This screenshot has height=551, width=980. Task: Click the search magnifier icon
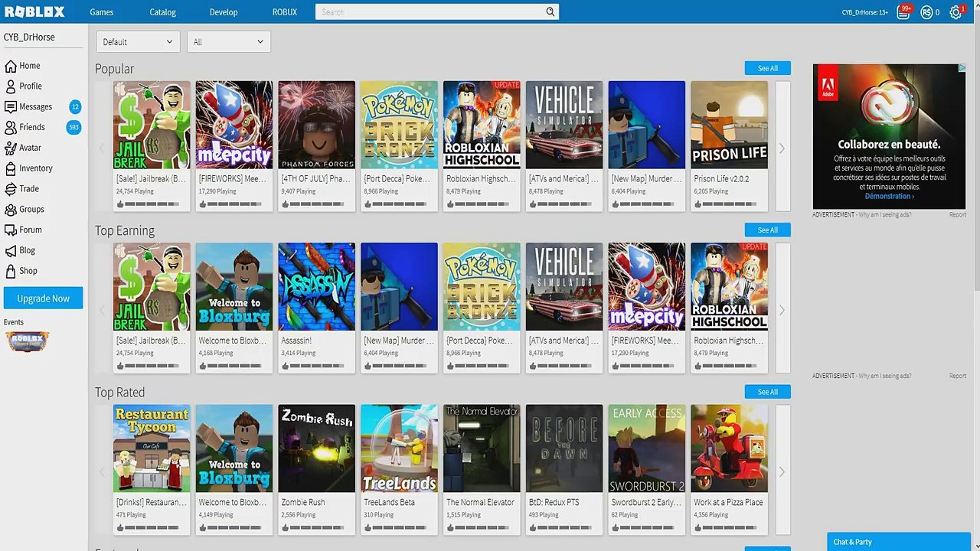(550, 12)
